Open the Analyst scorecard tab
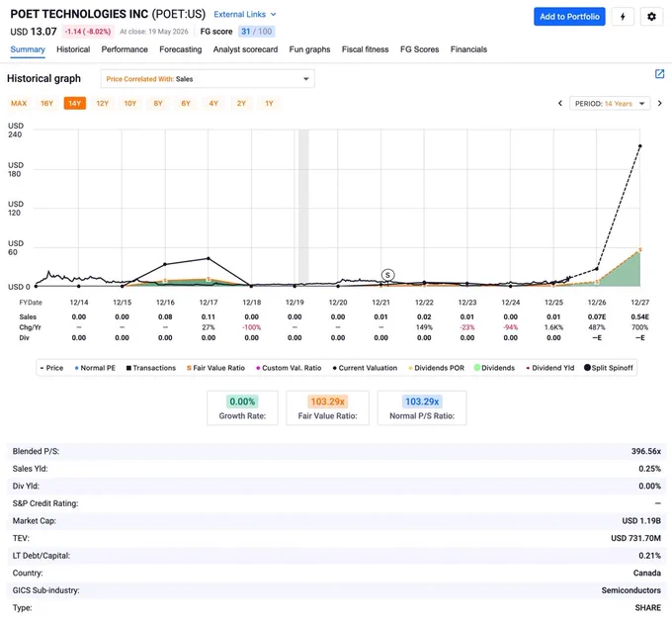This screenshot has height=623, width=672. click(x=245, y=49)
